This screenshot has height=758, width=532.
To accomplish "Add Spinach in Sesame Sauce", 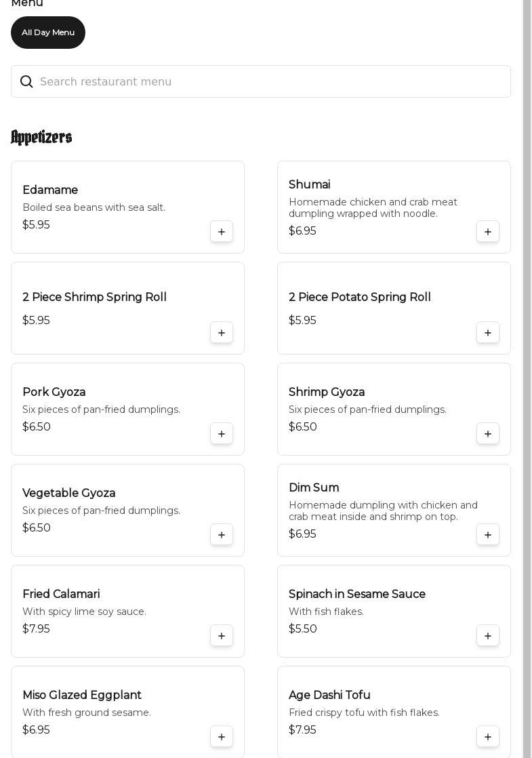I will 488,636.
